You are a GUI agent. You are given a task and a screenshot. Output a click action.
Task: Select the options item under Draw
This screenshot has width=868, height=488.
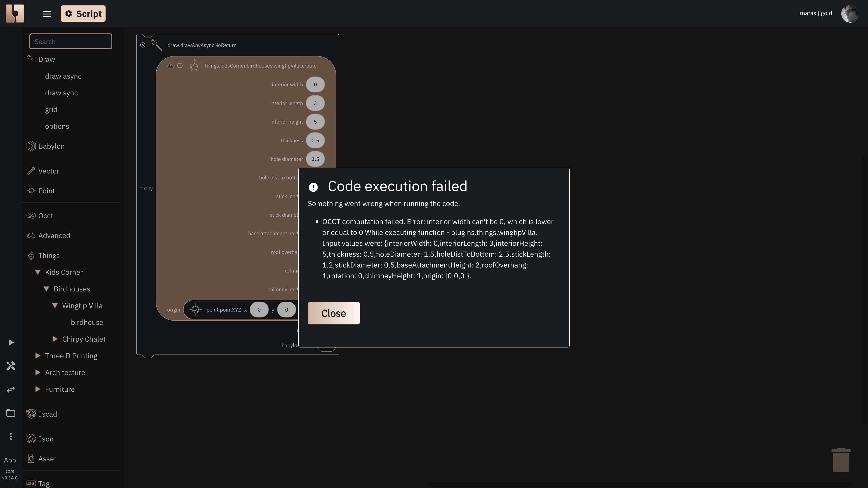click(x=57, y=126)
